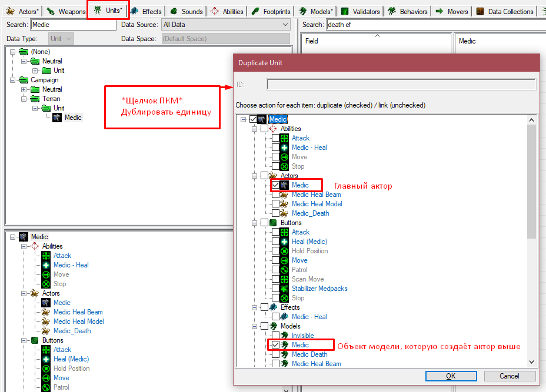Check the Heal (Medic) button checkbox
This screenshot has height=392, width=546.
pyautogui.click(x=275, y=242)
